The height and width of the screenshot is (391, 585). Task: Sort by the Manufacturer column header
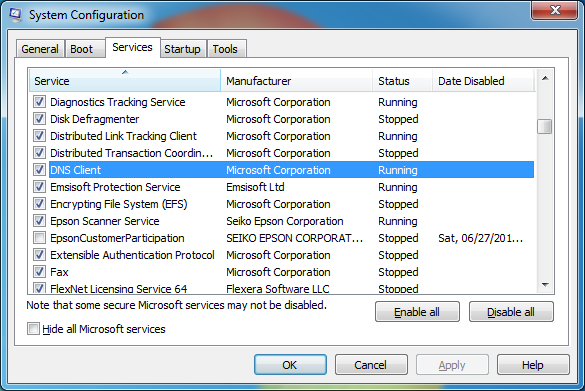click(x=297, y=81)
